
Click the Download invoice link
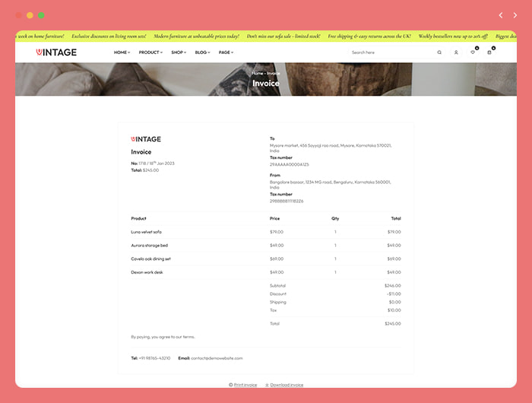click(285, 385)
